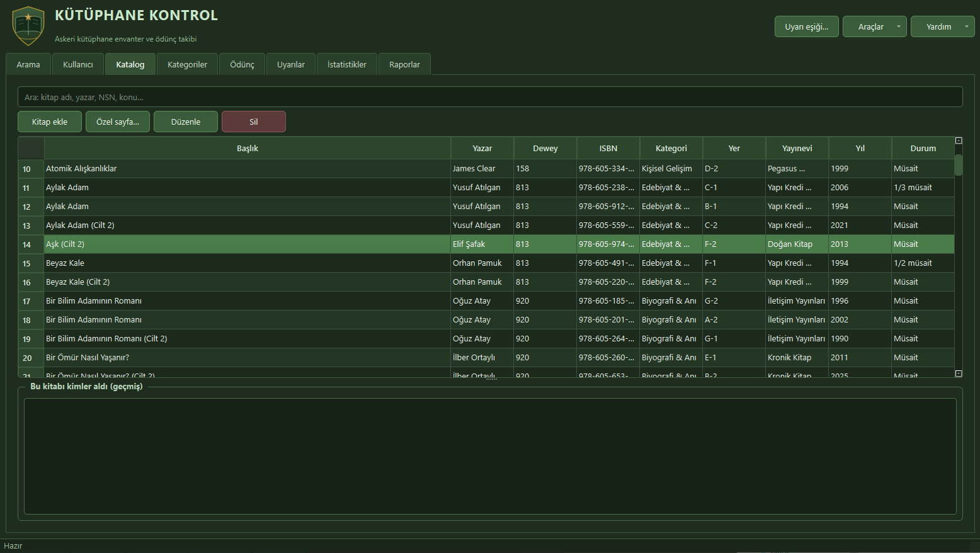Click the catalog table vertical scrollbar thumb
Image resolution: width=980 pixels, height=553 pixels.
959,164
